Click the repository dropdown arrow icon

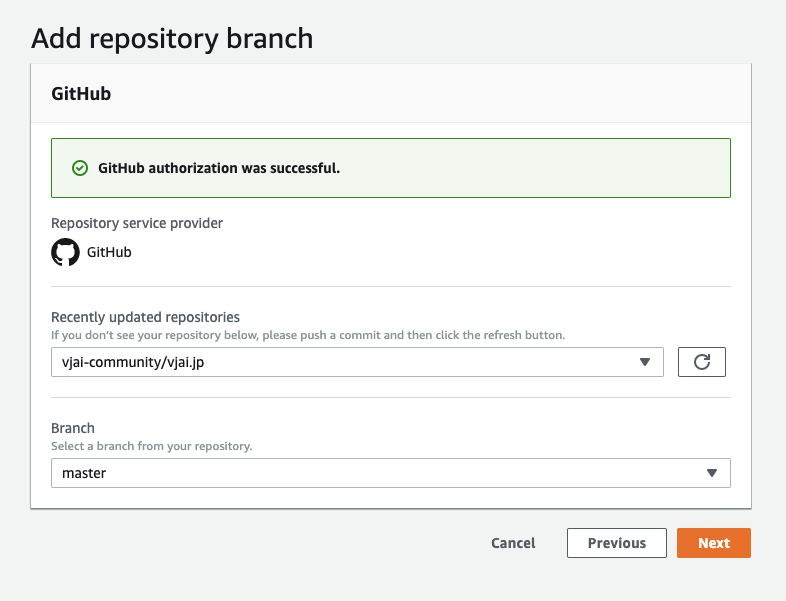click(645, 362)
